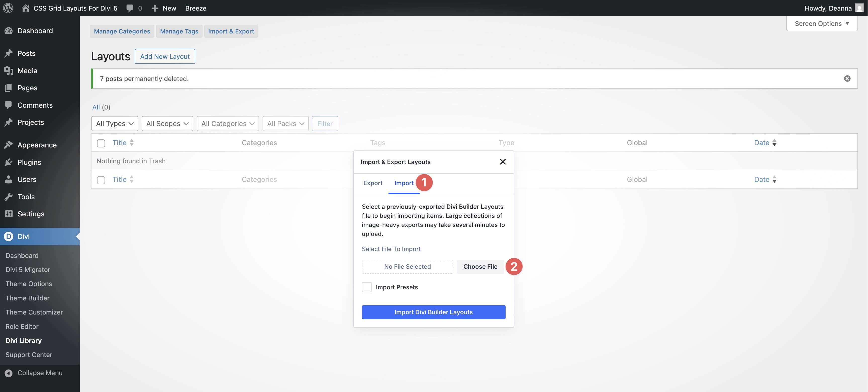Viewport: 868px width, 392px height.
Task: Switch to the Export tab
Action: pos(373,183)
